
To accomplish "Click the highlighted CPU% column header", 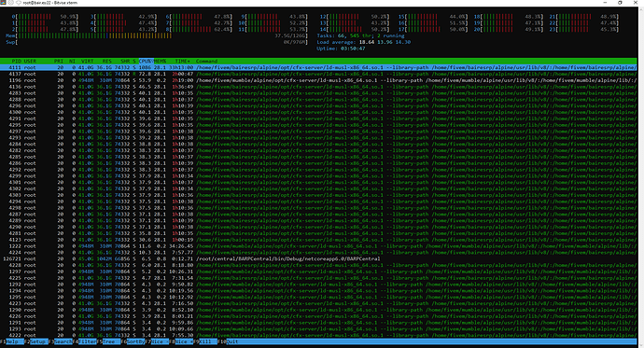I will [x=146, y=62].
